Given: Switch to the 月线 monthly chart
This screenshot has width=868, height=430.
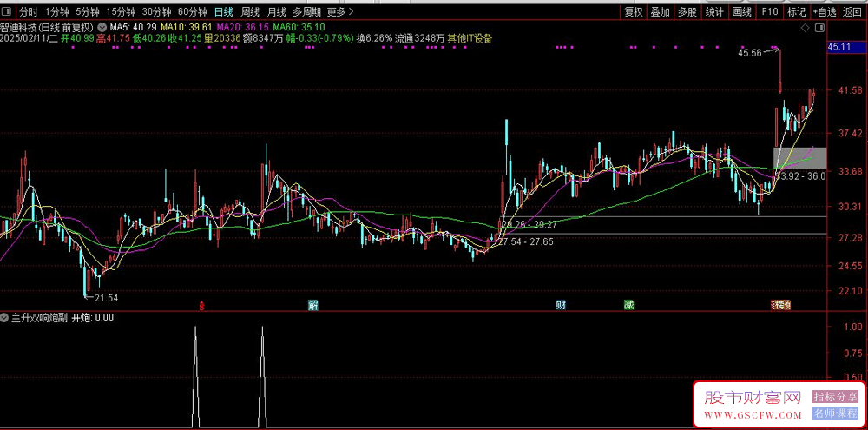Looking at the screenshot, I should click(x=276, y=11).
